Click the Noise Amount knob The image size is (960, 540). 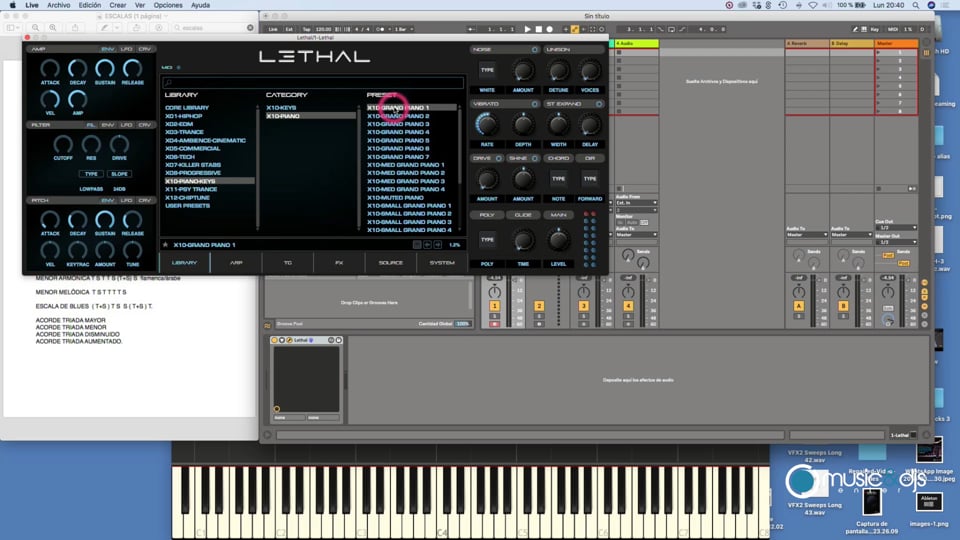523,71
